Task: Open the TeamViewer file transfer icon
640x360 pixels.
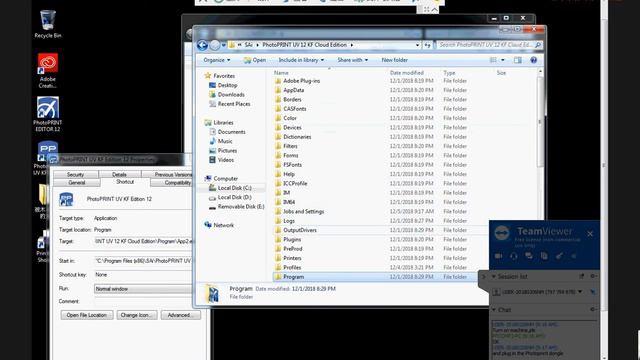Action: 544,256
